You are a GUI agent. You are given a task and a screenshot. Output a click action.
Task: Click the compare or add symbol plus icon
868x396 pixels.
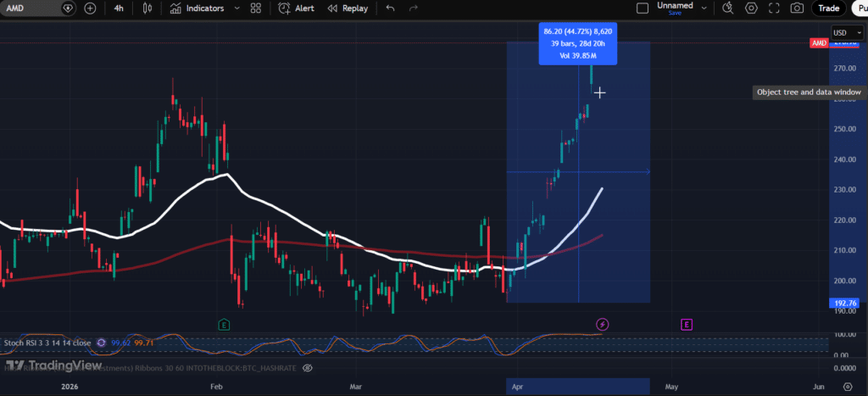91,8
